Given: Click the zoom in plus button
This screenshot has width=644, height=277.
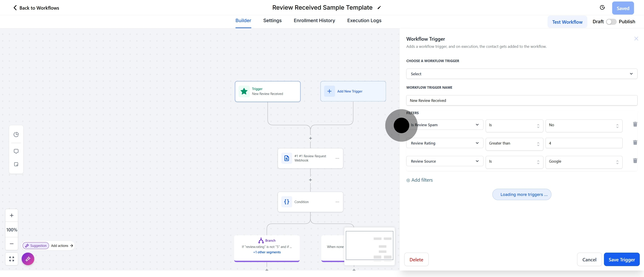Looking at the screenshot, I should coord(12,215).
